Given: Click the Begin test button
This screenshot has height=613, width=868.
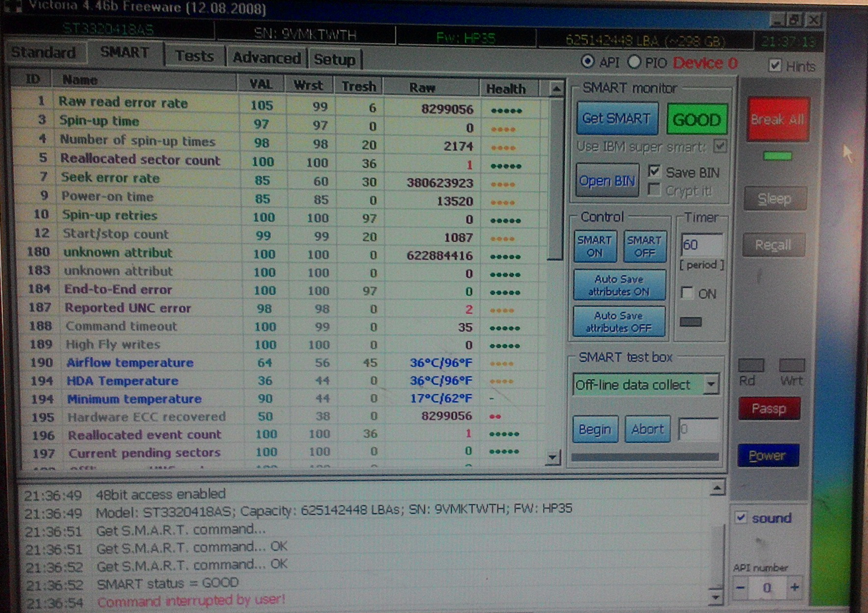Looking at the screenshot, I should [595, 429].
